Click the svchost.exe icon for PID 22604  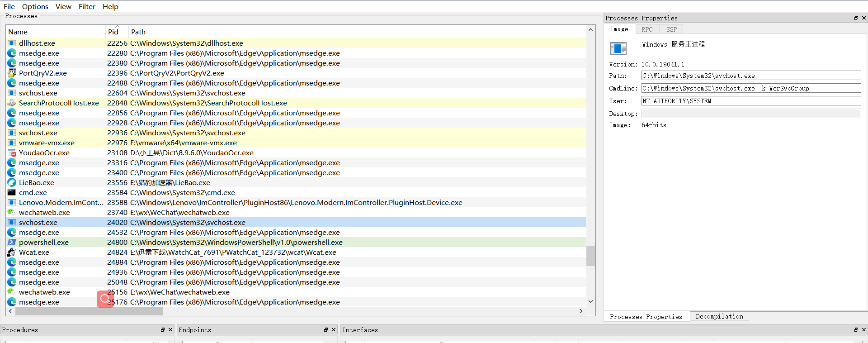point(12,93)
